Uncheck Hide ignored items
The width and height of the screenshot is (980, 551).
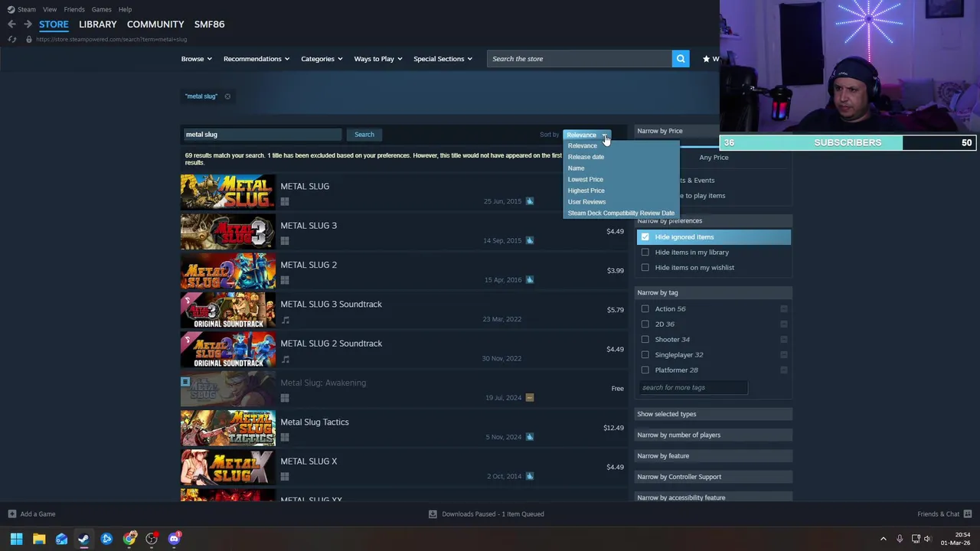(x=645, y=237)
